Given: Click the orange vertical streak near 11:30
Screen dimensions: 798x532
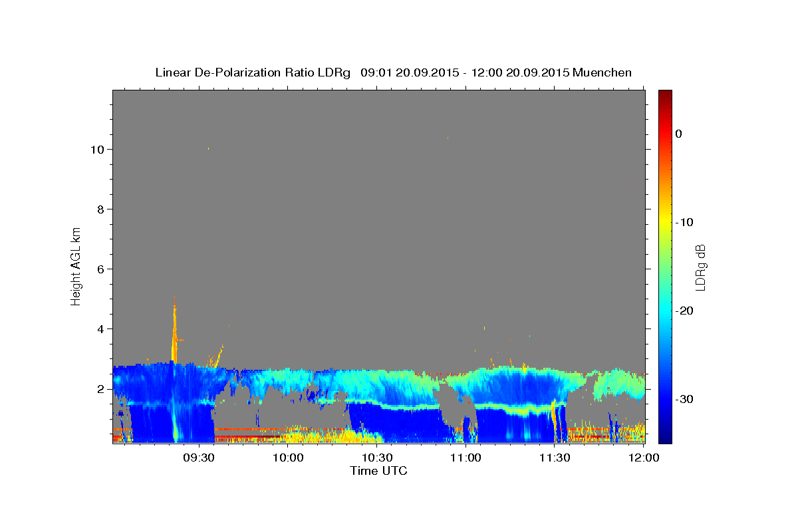Looking at the screenshot, I should 554,419.
